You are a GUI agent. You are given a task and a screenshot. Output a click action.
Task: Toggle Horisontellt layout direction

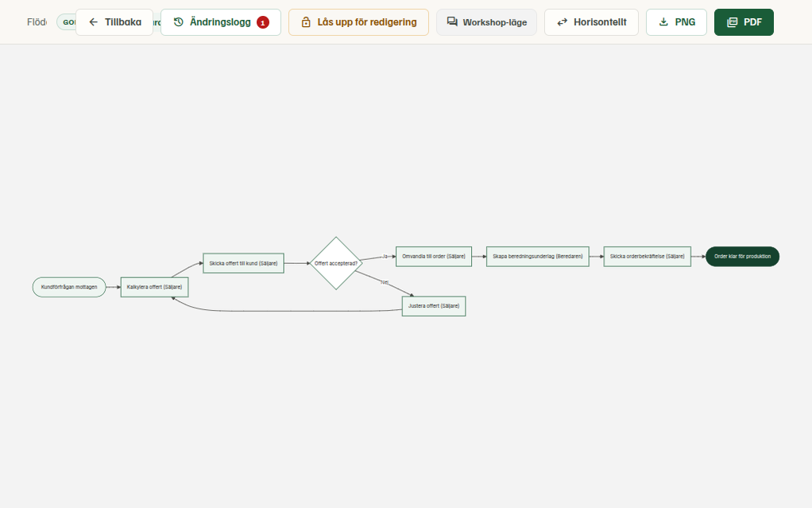591,22
